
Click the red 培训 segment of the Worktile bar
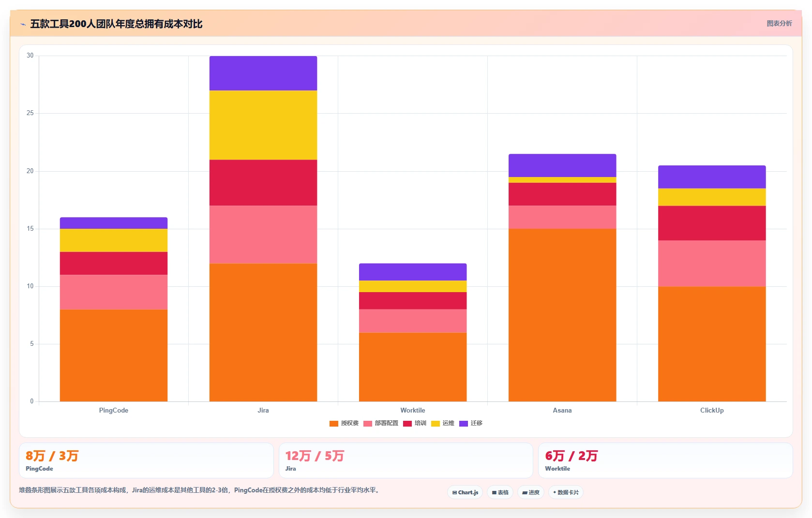click(x=413, y=301)
